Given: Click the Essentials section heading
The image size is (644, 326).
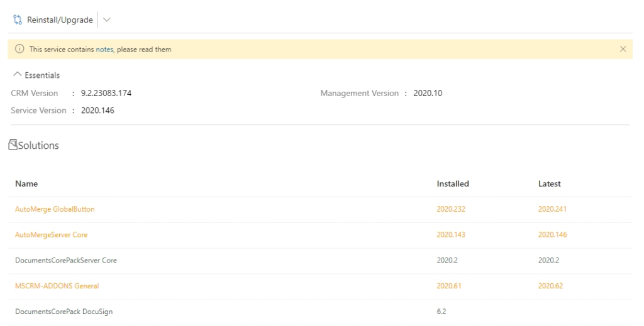Looking at the screenshot, I should pos(42,75).
